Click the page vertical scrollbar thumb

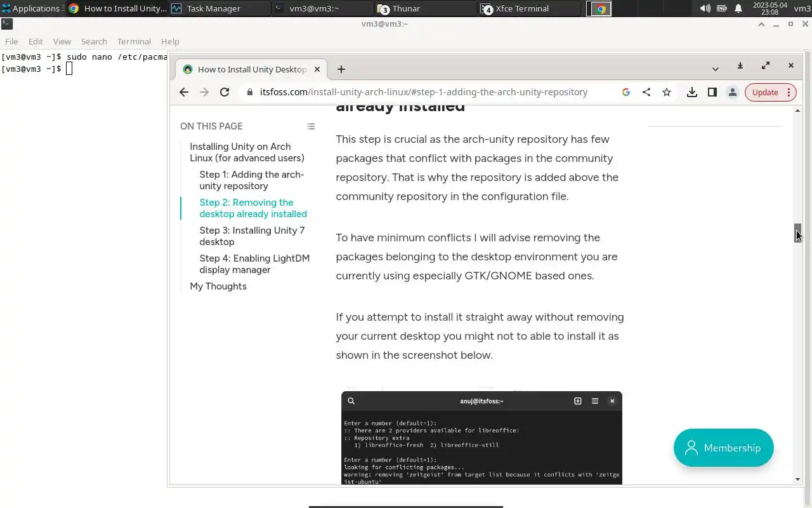798,232
